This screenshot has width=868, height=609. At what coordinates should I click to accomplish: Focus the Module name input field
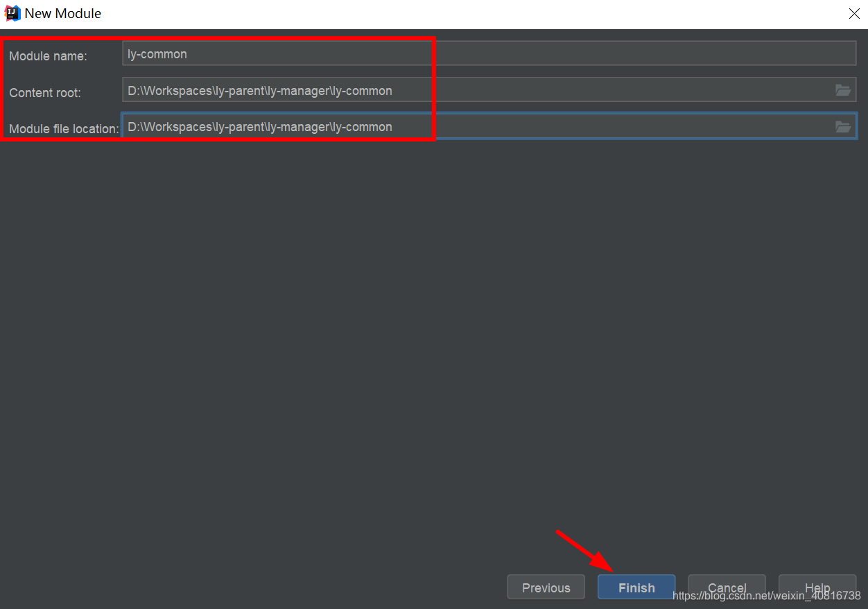(489, 53)
